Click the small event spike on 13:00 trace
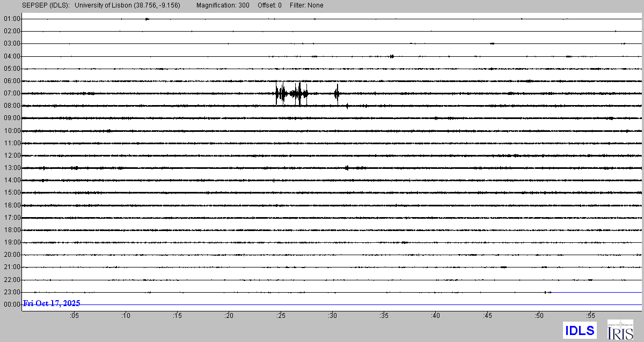Screen dimensions: 644x342 tap(347, 168)
